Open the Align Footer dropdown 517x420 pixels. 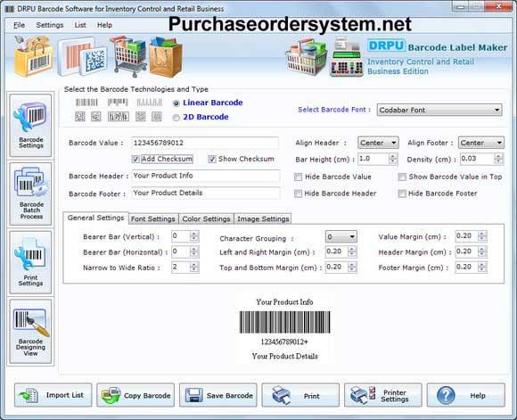[481, 143]
